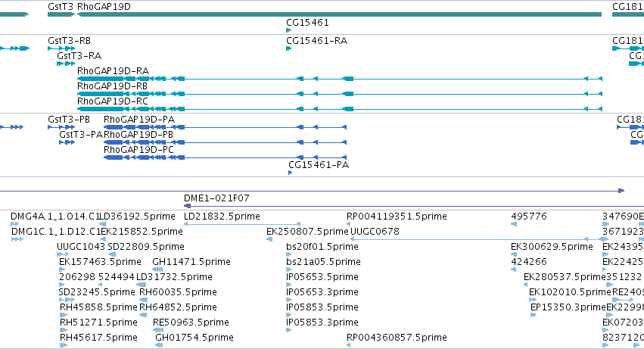The width and height of the screenshot is (644, 349).
Task: Click the UUGC1043 feature label
Action: tap(81, 247)
